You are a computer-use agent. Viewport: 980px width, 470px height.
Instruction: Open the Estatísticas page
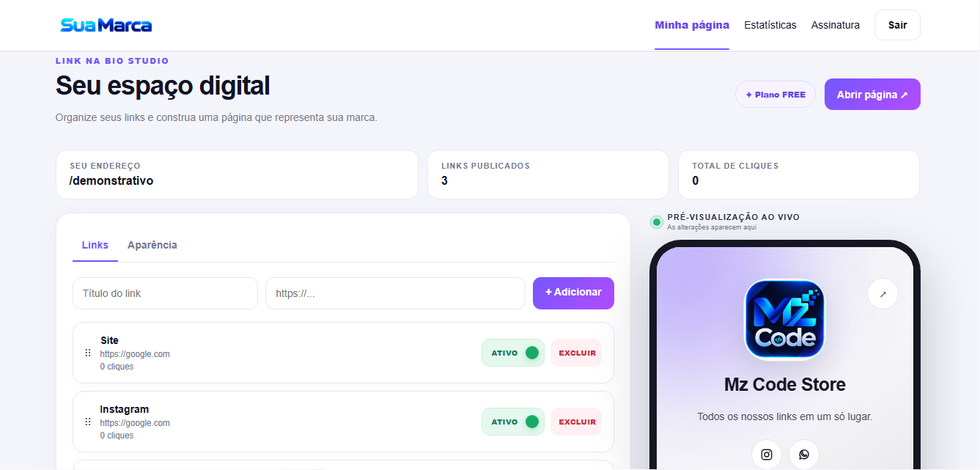(x=770, y=25)
